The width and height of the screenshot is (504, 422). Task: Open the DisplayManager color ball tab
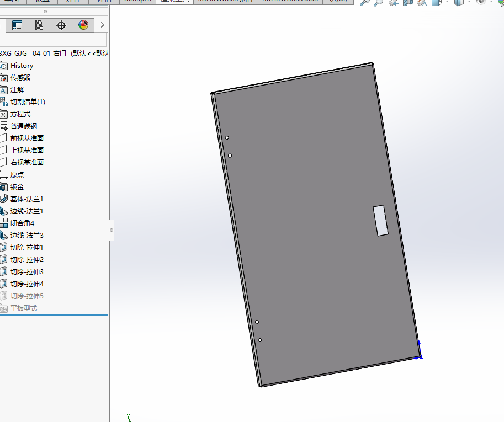[x=83, y=25]
